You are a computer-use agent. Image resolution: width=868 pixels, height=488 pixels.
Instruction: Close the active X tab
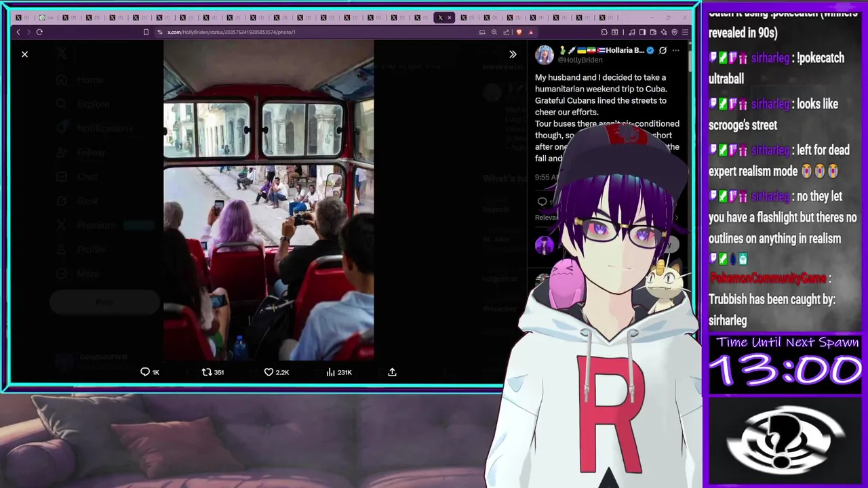pyautogui.click(x=449, y=18)
